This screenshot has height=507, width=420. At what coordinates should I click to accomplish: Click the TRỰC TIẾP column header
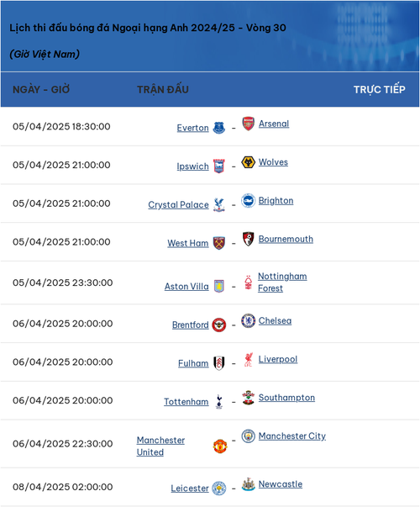[x=380, y=89]
